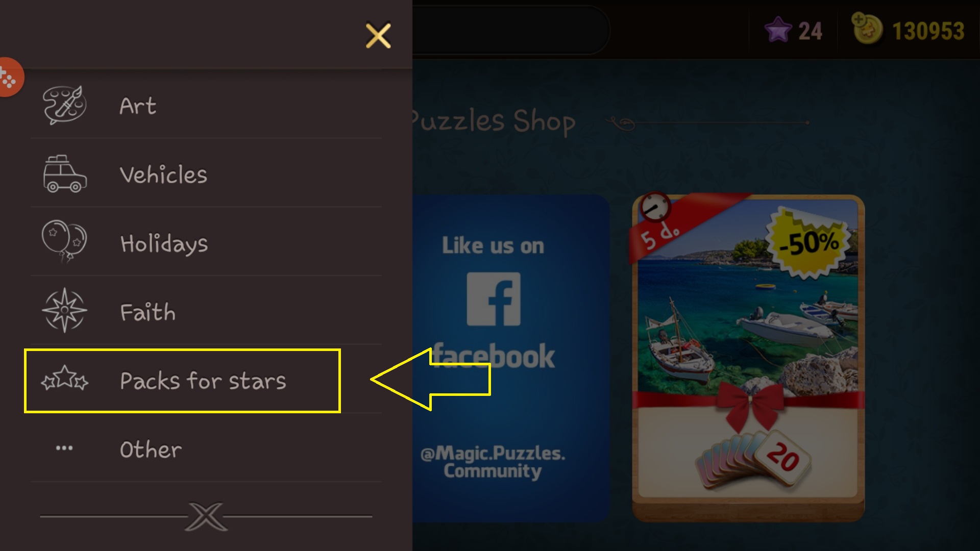Open the Vehicles category
The width and height of the screenshot is (980, 551).
coord(206,174)
